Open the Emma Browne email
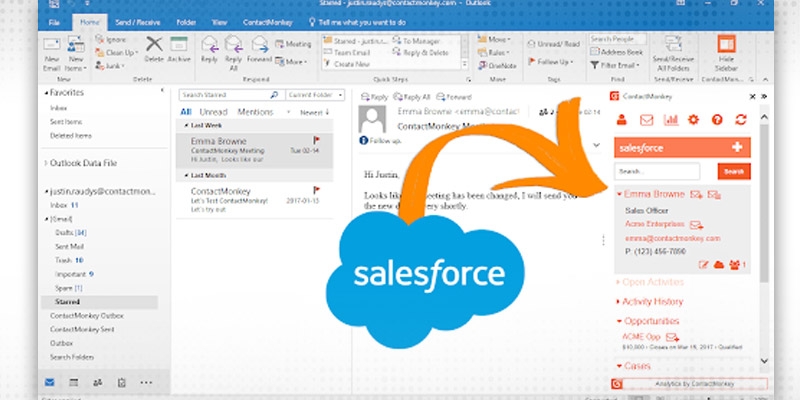Image resolution: width=800 pixels, height=400 pixels. tap(254, 151)
